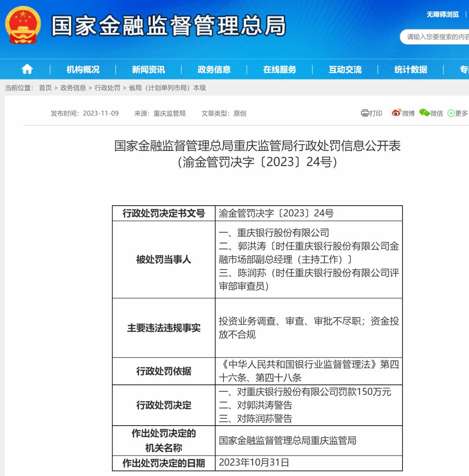Open the green plus 更多 share icon

tap(451, 113)
